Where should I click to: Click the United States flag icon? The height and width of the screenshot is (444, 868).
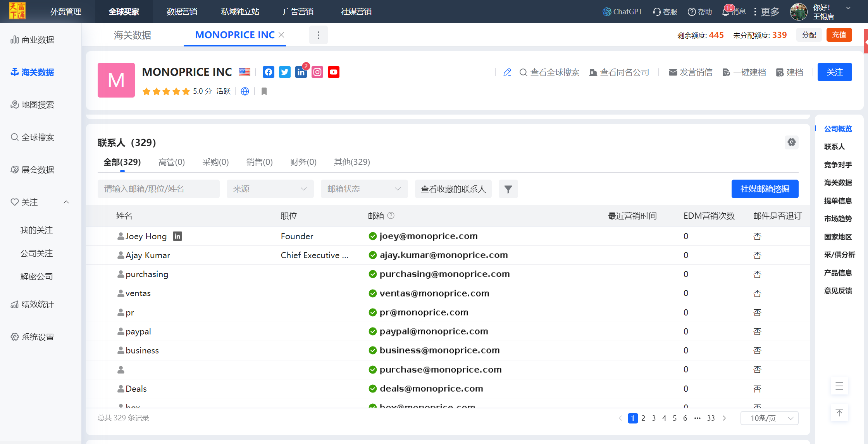[245, 72]
